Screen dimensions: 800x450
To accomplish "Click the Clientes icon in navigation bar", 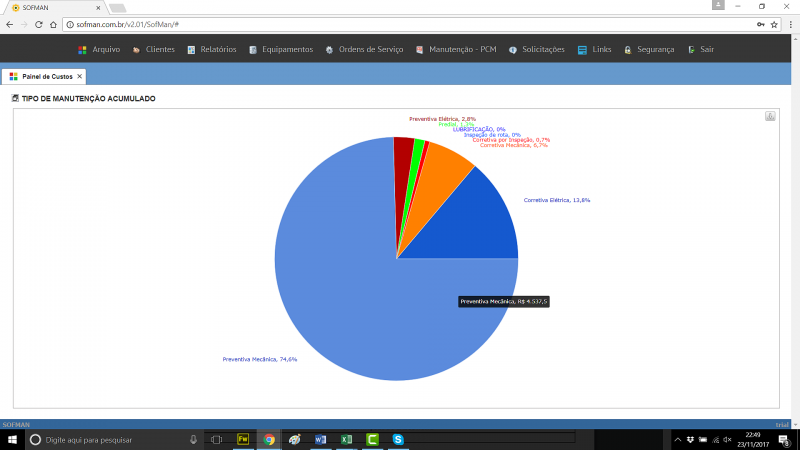I will (136, 49).
